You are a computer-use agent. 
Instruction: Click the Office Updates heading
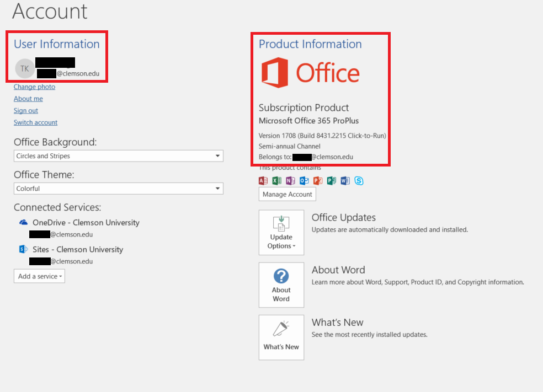point(344,217)
